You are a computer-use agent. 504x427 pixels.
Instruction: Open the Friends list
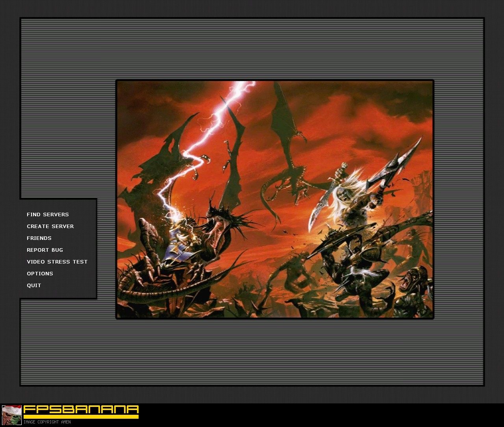(x=39, y=238)
